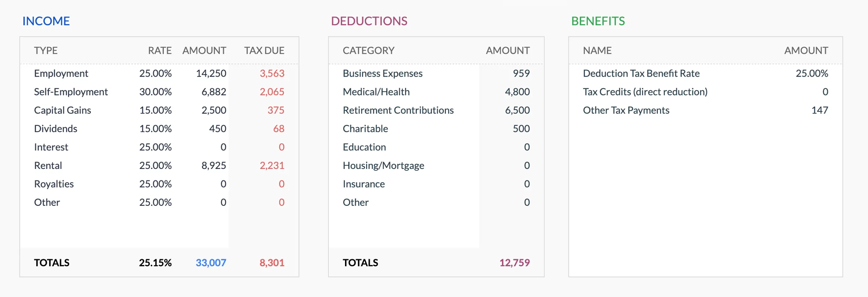
Task: Click Retirement Contributions amount 6,500
Action: click(517, 110)
